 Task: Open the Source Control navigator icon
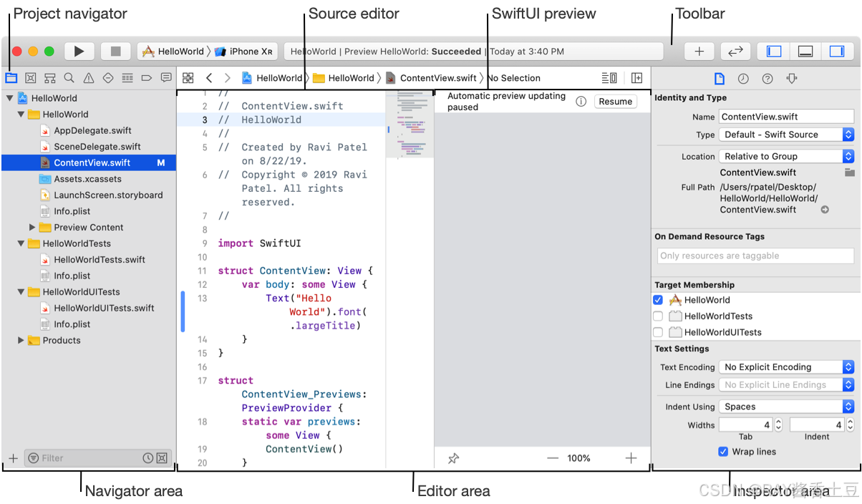(x=31, y=78)
